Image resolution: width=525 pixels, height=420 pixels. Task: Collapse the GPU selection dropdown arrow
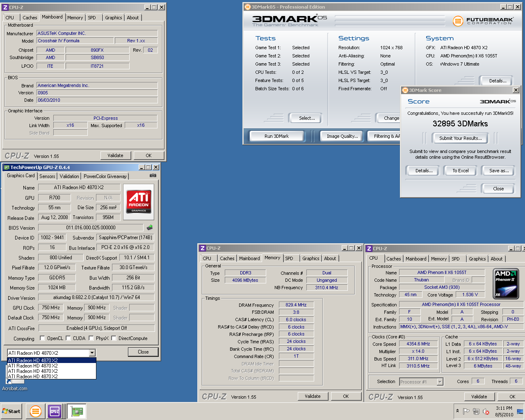92,353
